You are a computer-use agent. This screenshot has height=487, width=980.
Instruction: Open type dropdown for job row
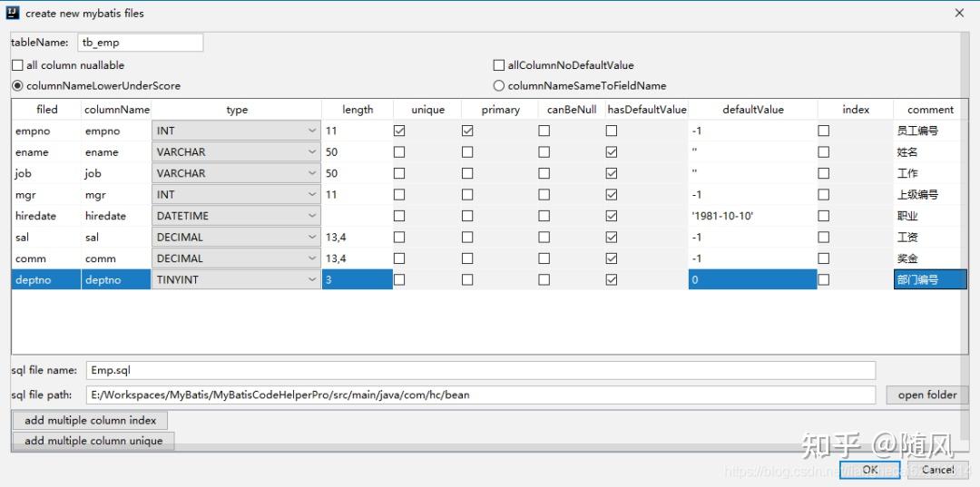pos(236,173)
